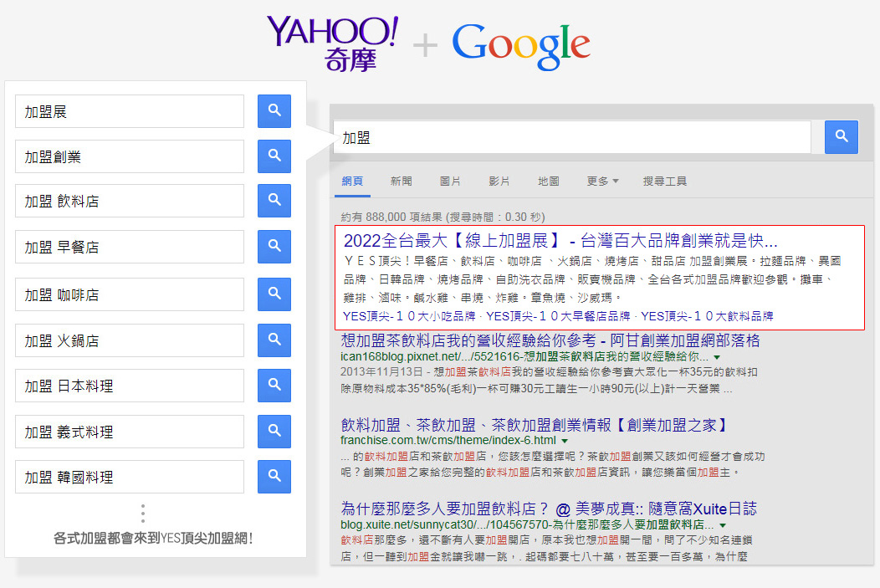Click the date text 2013年11月13日
The height and width of the screenshot is (588, 880).
click(x=381, y=372)
